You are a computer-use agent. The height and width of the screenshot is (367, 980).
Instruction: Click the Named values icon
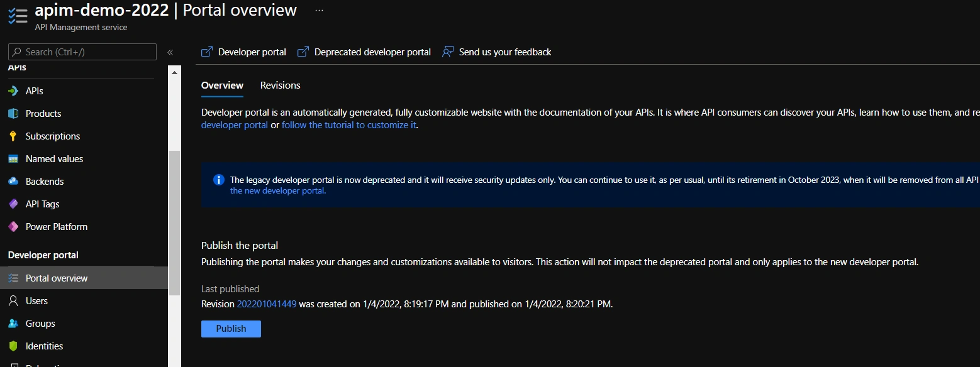[13, 159]
